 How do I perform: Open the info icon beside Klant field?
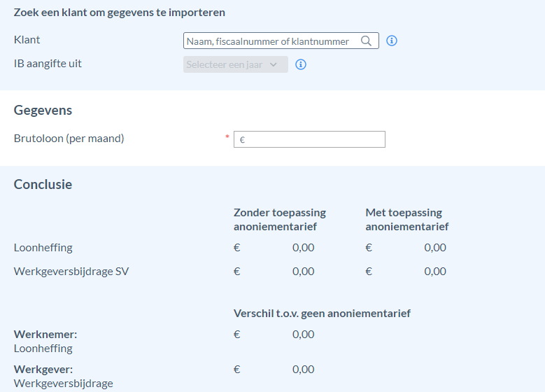(392, 41)
